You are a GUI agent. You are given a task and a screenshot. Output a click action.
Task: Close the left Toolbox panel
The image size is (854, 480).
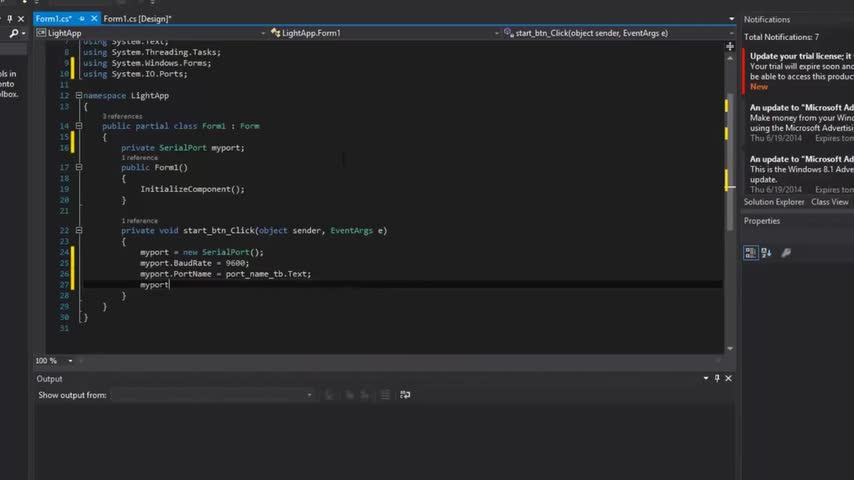pyautogui.click(x=21, y=19)
